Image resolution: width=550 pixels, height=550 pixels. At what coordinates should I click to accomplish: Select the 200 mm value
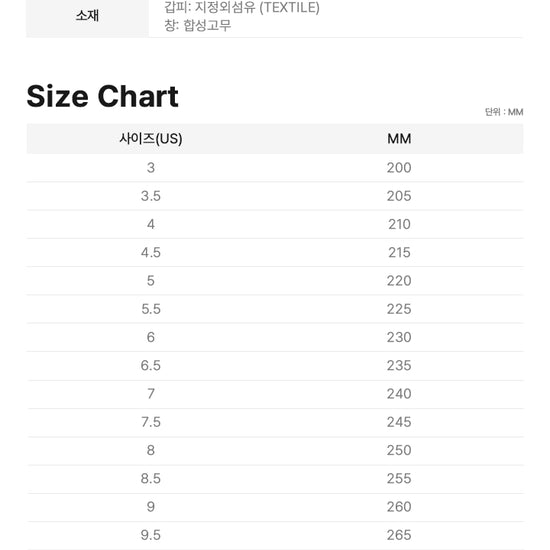399,168
